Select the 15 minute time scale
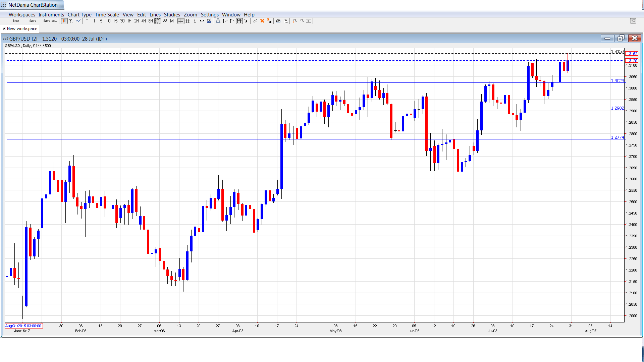644x362 pixels. [x=115, y=21]
